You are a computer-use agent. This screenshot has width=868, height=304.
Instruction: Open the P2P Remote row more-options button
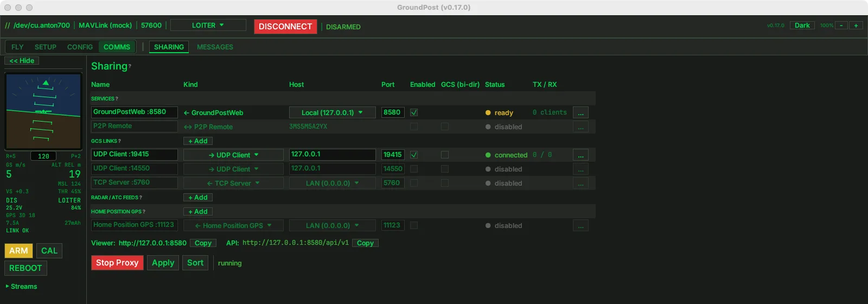point(580,126)
